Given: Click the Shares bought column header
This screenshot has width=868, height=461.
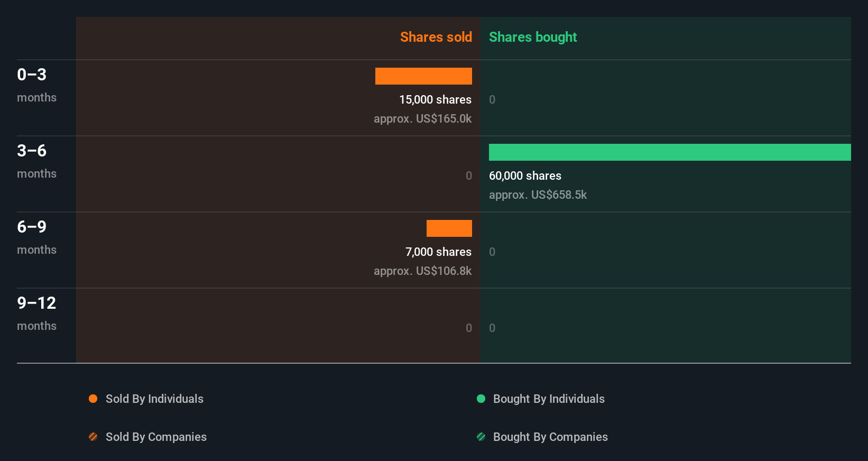Looking at the screenshot, I should pos(533,37).
